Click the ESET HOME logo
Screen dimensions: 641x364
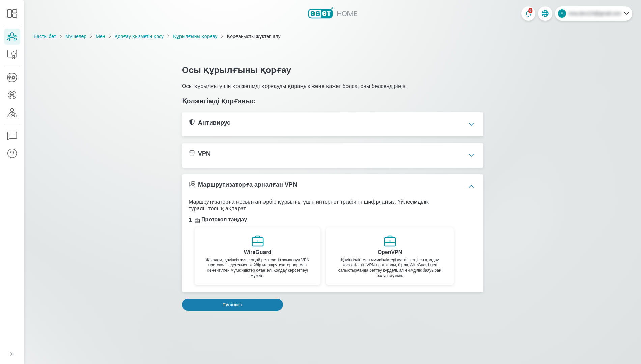click(333, 13)
